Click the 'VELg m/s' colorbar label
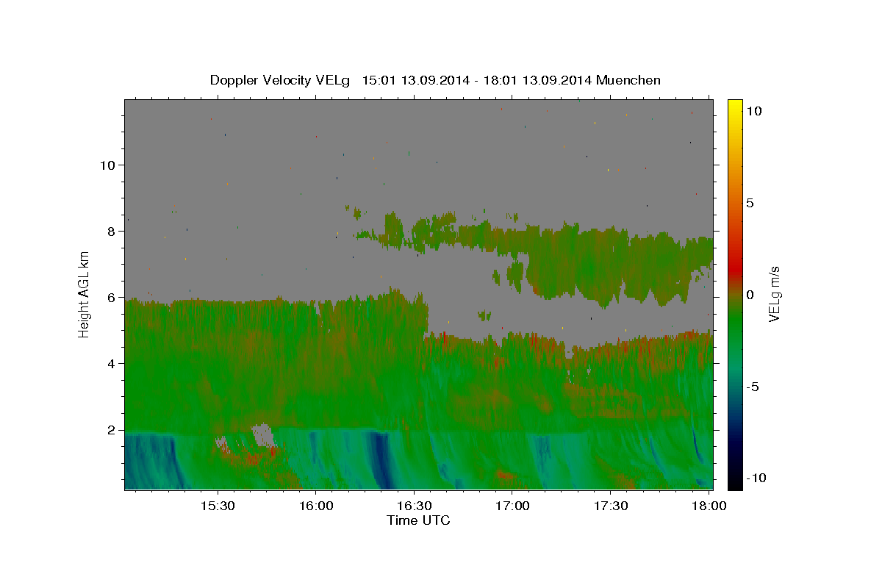 774,295
